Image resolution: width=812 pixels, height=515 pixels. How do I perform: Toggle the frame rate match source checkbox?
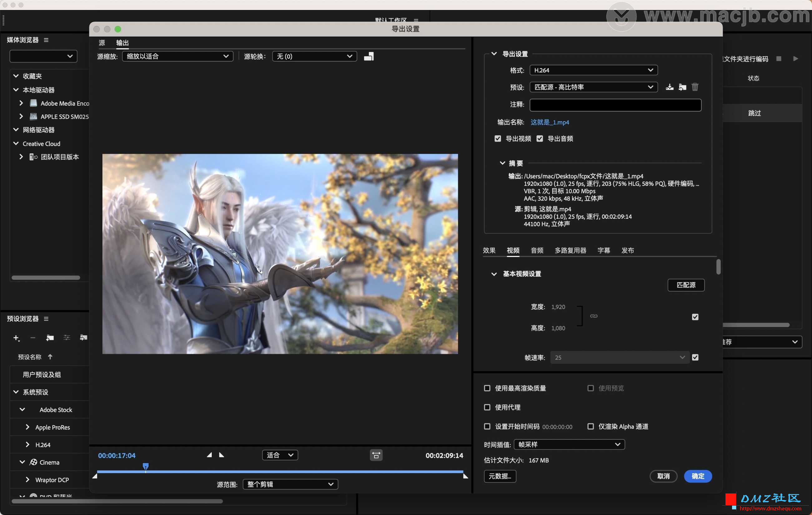click(695, 357)
